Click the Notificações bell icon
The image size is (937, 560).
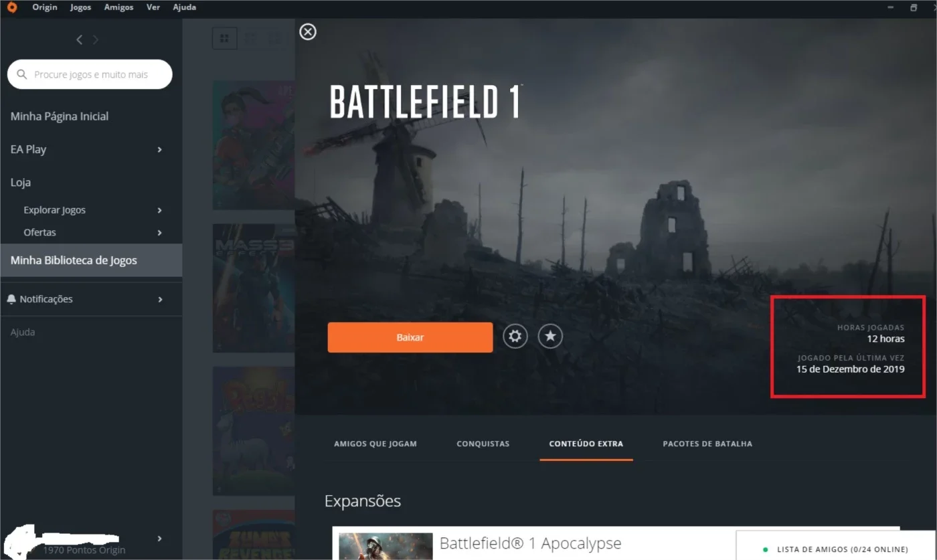(11, 299)
